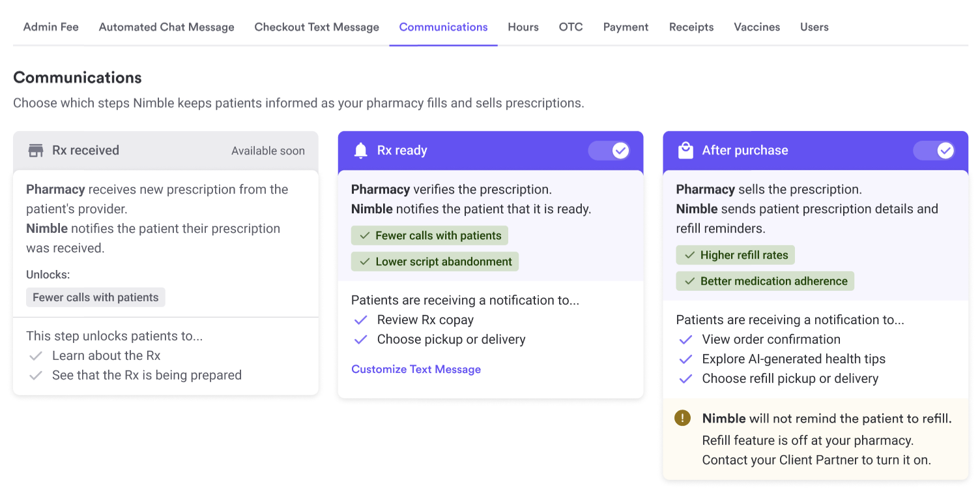
Task: Open the Admin Fee tab
Action: (x=51, y=27)
